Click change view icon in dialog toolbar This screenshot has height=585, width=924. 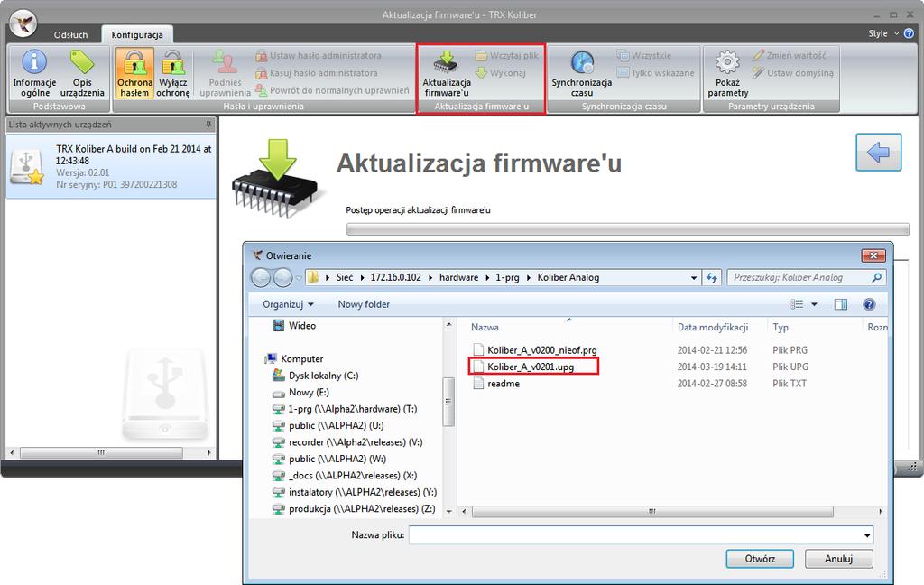pos(797,304)
